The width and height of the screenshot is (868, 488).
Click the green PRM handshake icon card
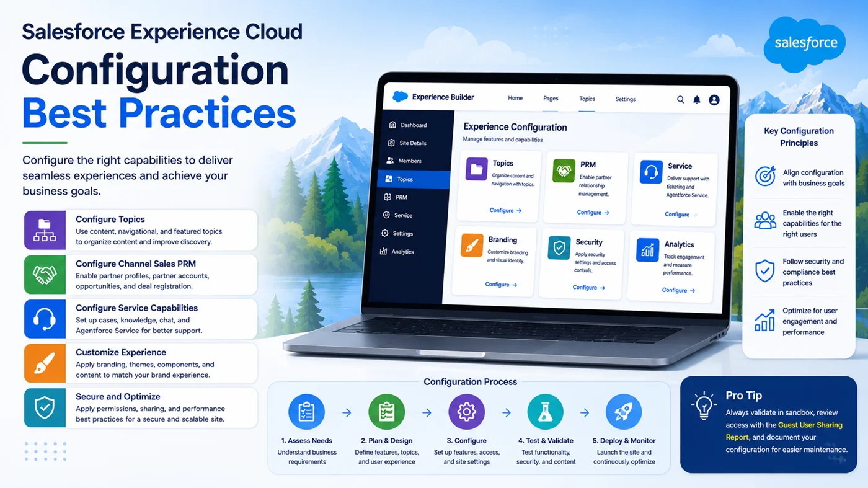(x=564, y=170)
